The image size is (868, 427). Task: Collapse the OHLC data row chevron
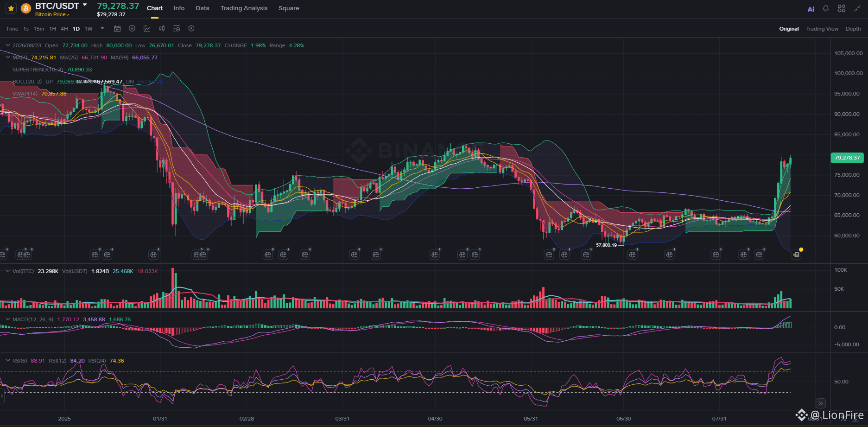[x=8, y=45]
